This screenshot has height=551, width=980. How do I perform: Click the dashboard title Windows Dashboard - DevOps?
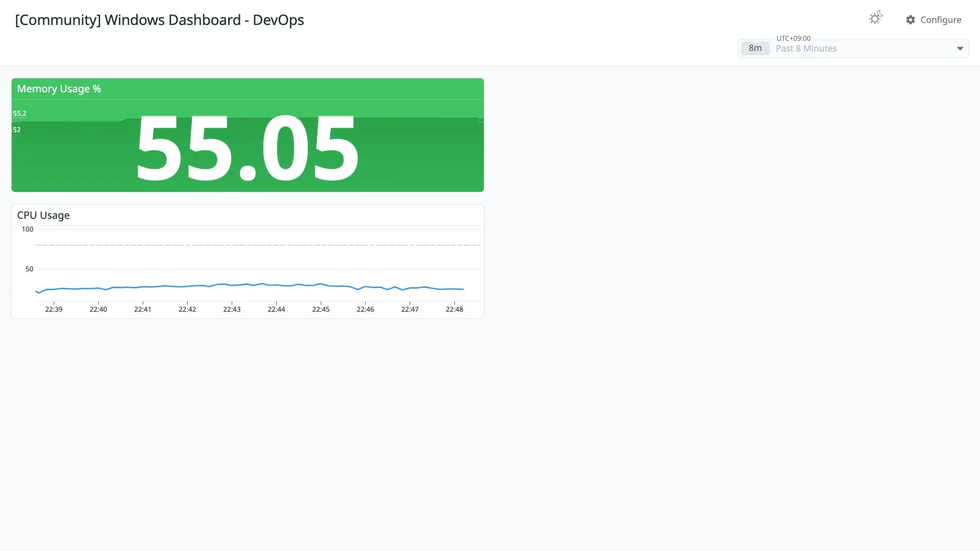click(x=159, y=20)
